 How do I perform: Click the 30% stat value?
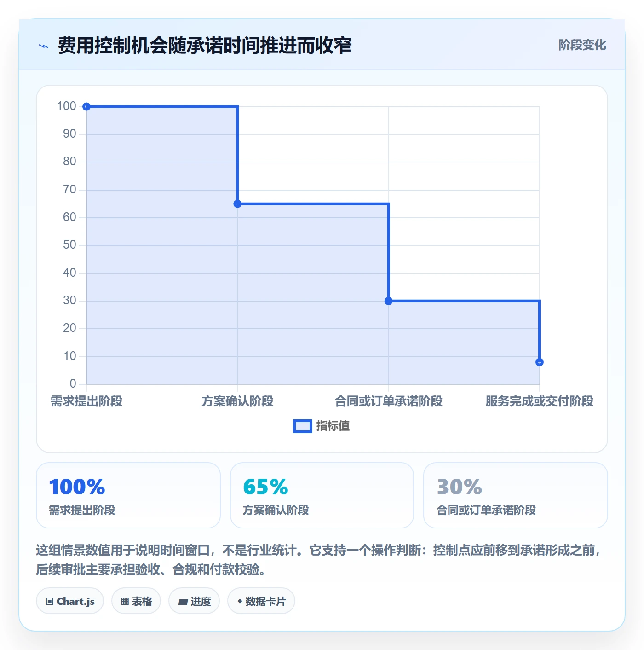pos(459,487)
